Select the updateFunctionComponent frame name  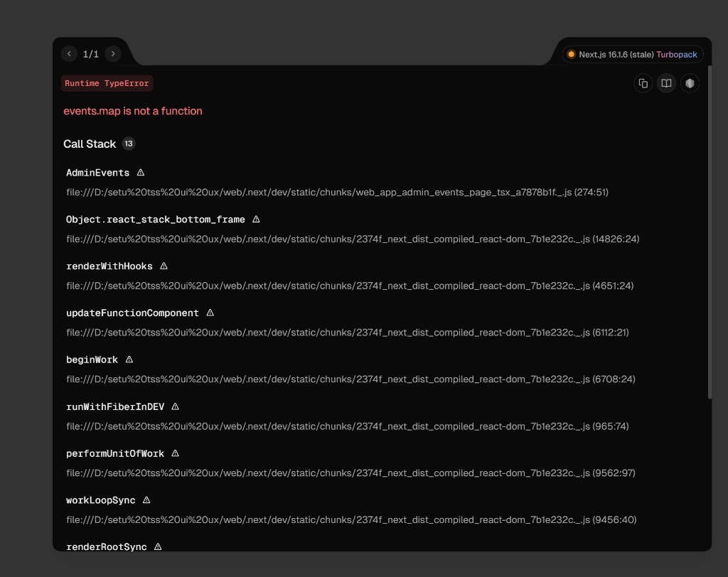pyautogui.click(x=132, y=313)
